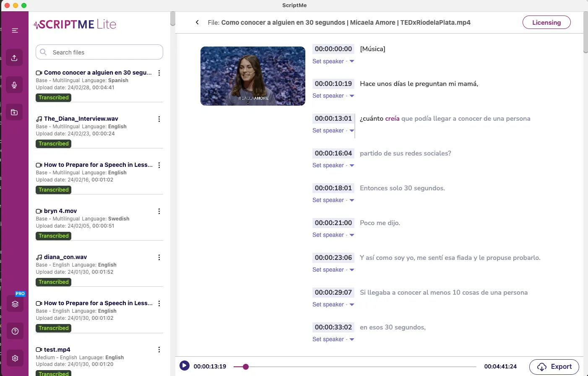Open the PRO layers feature icon
The height and width of the screenshot is (376, 588).
pos(15,303)
